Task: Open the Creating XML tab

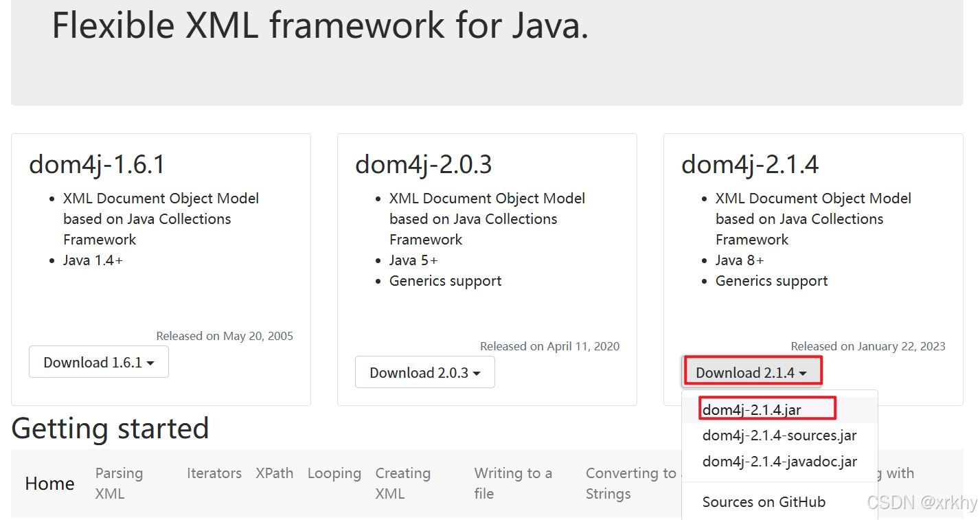Action: 402,484
